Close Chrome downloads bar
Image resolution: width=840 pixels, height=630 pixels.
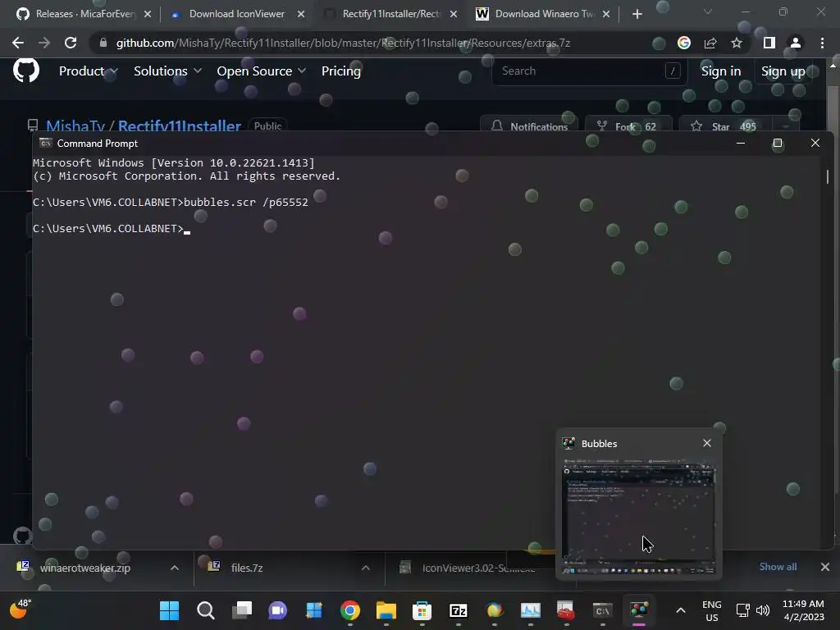[x=825, y=567]
